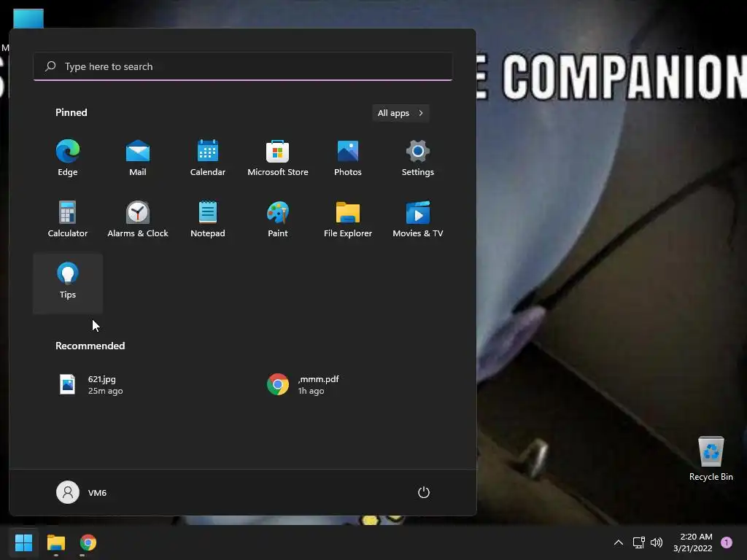Screen dimensions: 747x560
Task: Launch the Photos app
Action: pyautogui.click(x=348, y=158)
